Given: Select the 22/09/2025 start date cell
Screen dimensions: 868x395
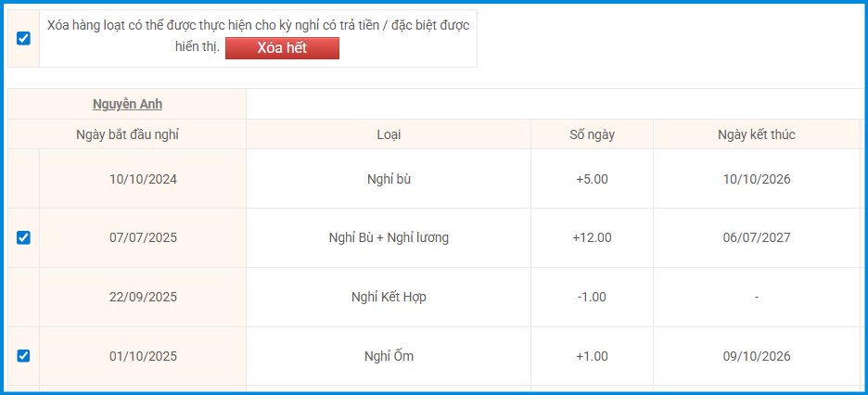Looking at the screenshot, I should click(x=143, y=297).
